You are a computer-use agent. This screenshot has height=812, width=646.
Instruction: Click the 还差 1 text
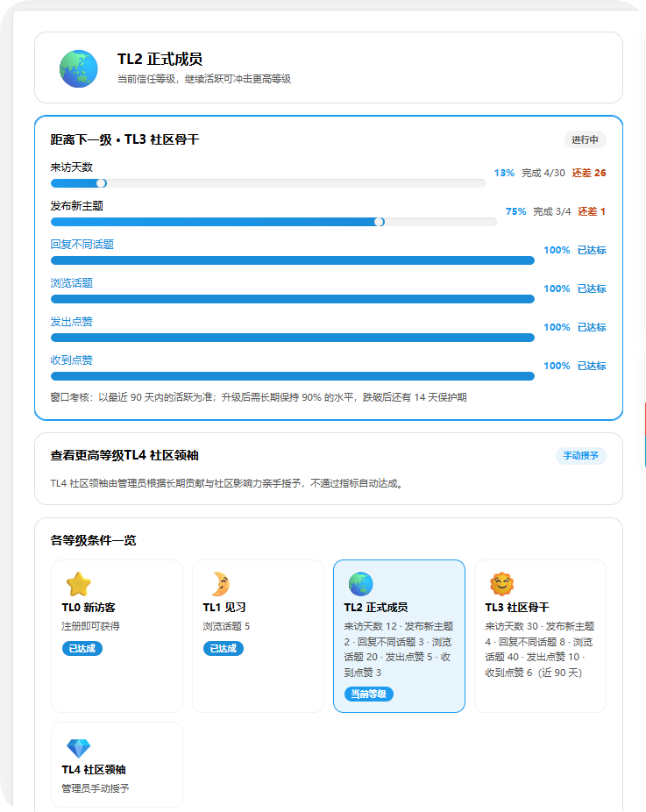click(592, 211)
